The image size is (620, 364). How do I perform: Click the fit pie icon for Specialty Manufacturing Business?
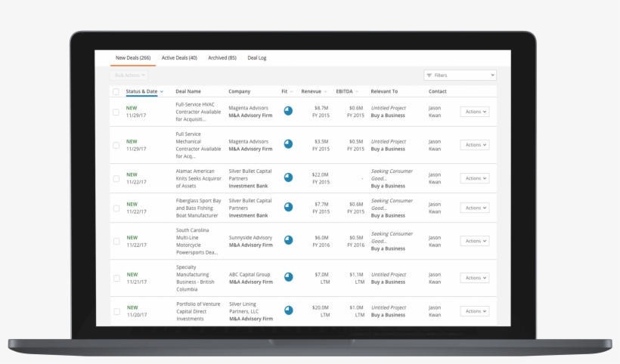[x=289, y=277]
